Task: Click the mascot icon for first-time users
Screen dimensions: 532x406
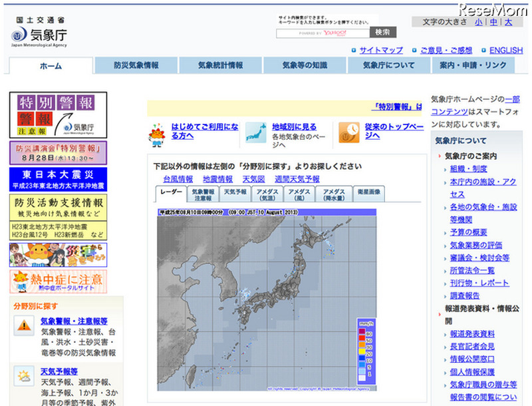Action: pos(157,132)
